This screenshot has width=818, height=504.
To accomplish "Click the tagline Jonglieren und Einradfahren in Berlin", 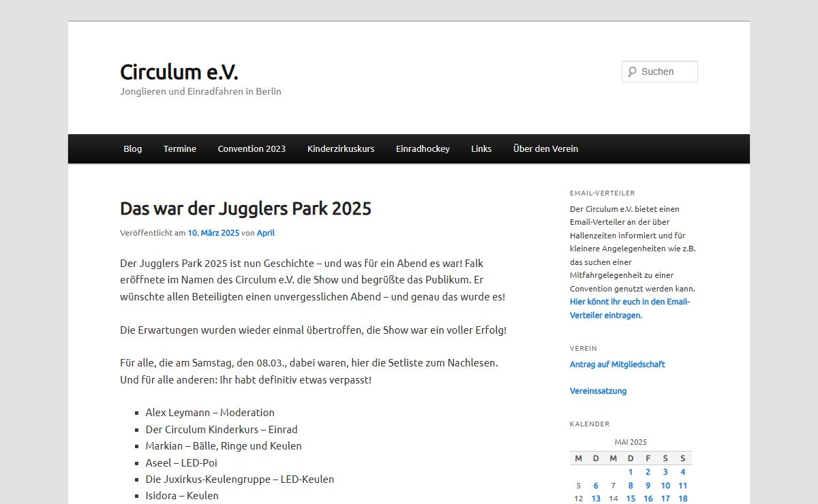I will (200, 91).
